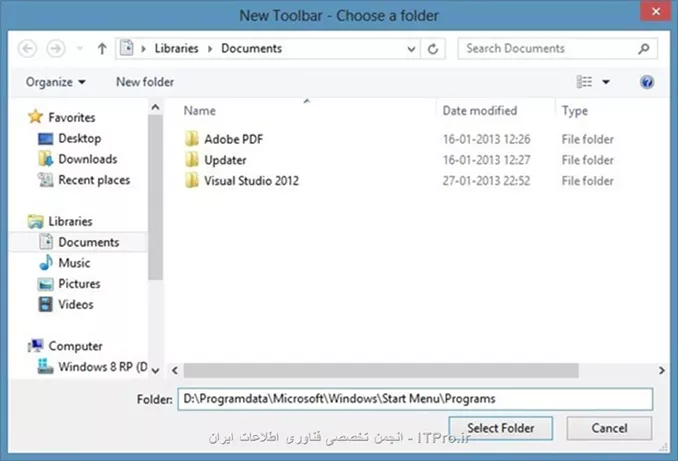Screen dimensions: 678x461
Task: Click the Computer monitor icon
Action: click(x=35, y=346)
